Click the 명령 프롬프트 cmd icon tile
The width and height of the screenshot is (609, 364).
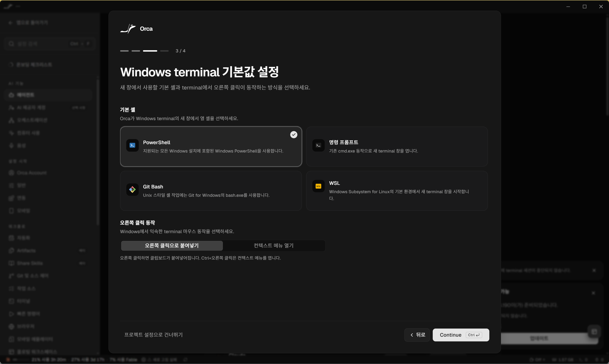pyautogui.click(x=318, y=145)
